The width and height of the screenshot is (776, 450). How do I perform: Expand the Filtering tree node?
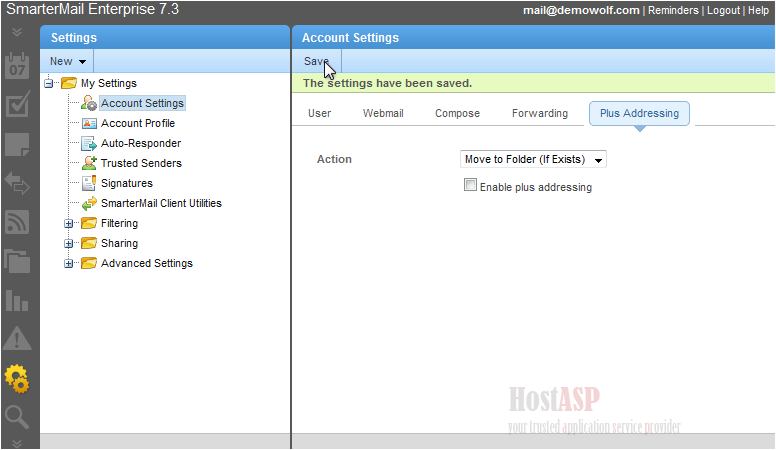pos(69,223)
